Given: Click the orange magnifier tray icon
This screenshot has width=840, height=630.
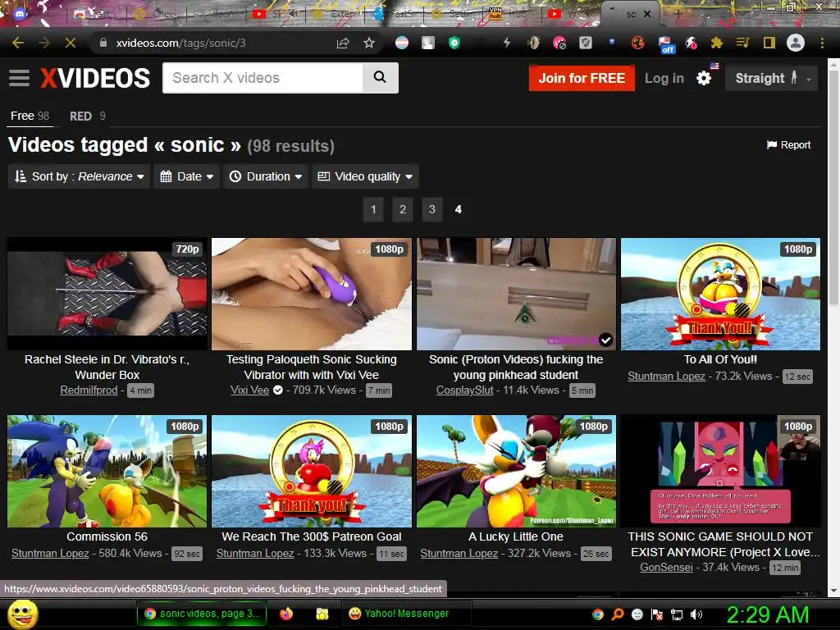Looking at the screenshot, I should [x=618, y=614].
